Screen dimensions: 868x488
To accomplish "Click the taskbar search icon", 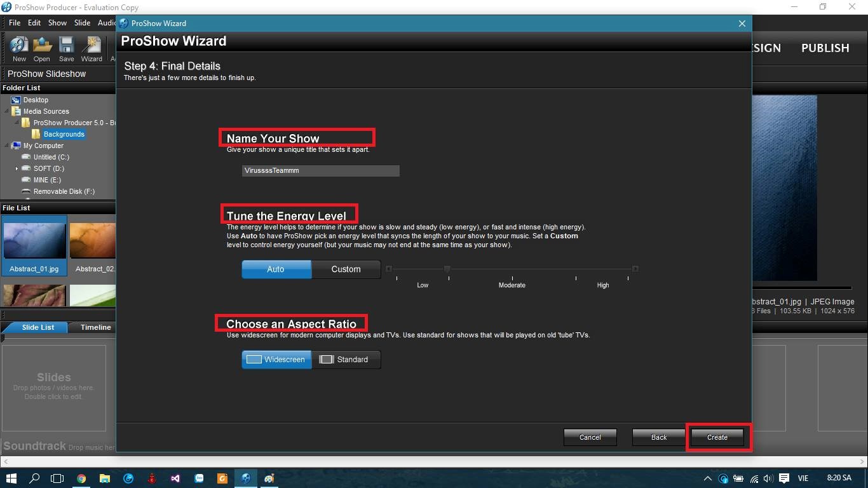I will click(34, 478).
